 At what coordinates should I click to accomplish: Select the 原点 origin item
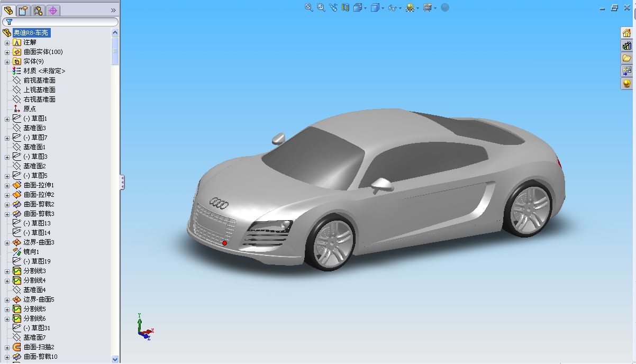[x=30, y=109]
